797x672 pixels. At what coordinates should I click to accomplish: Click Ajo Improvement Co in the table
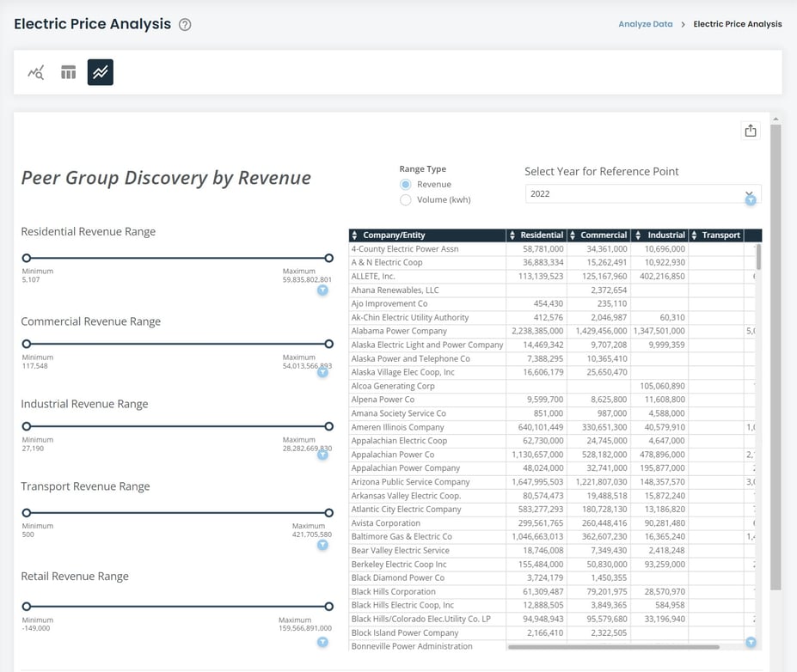pos(389,303)
